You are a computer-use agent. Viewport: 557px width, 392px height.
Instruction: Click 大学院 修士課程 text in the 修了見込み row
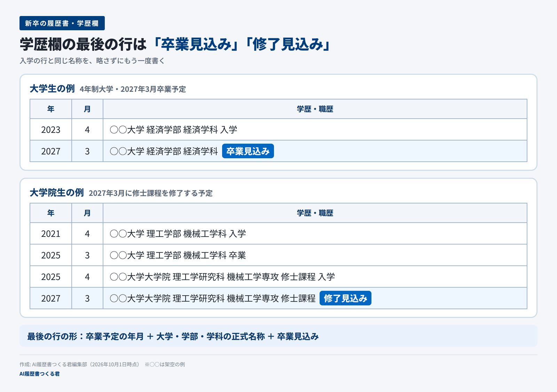click(213, 298)
